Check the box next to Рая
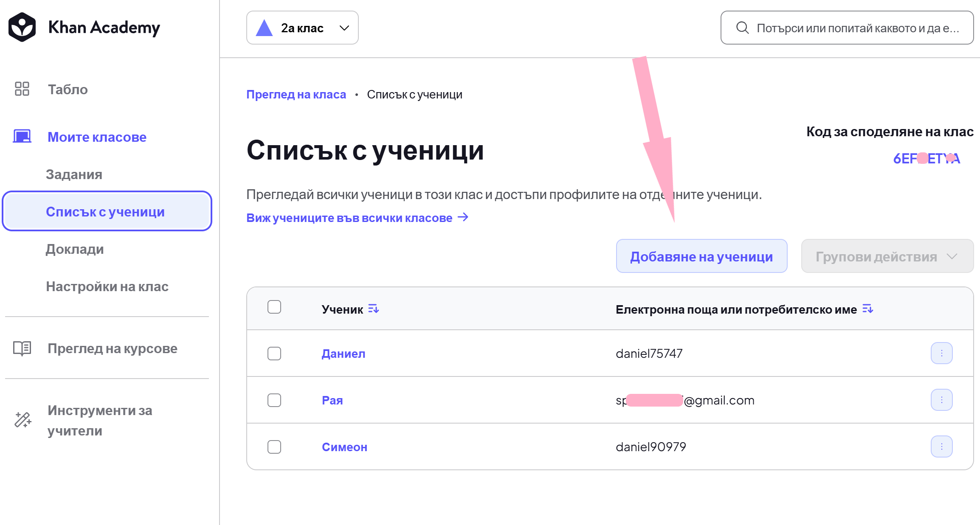980x525 pixels. tap(274, 400)
